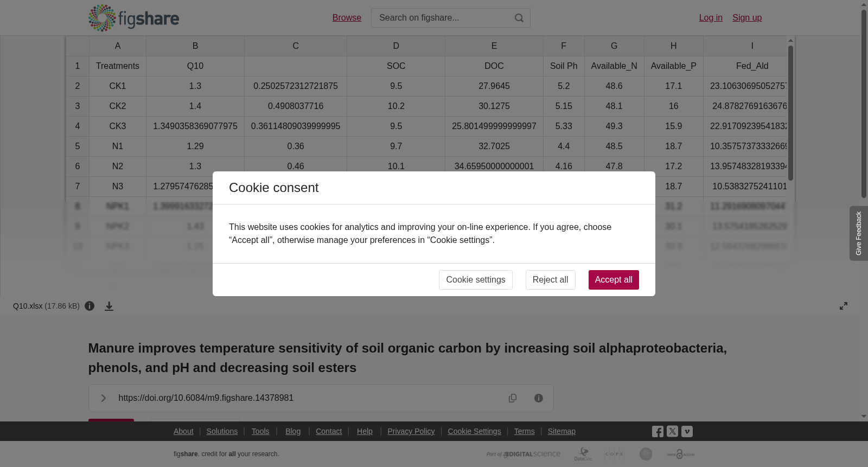Enter fullscreen preview mode
868x467 pixels.
tap(844, 306)
